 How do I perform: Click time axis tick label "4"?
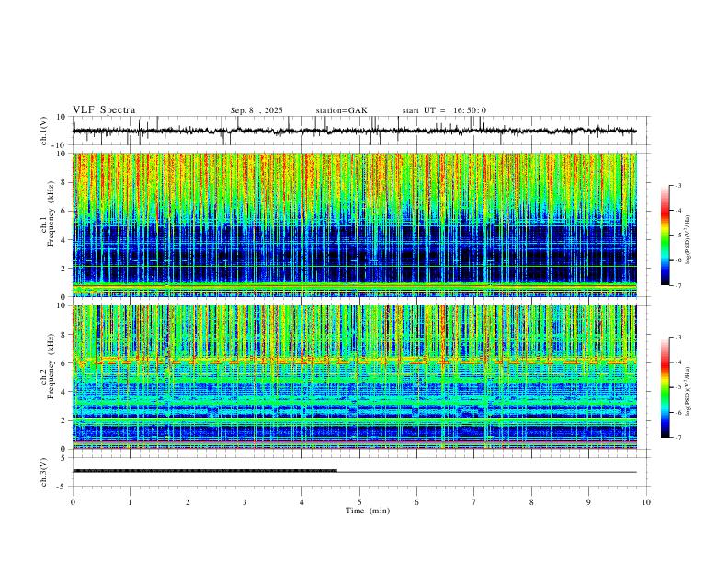pos(302,502)
